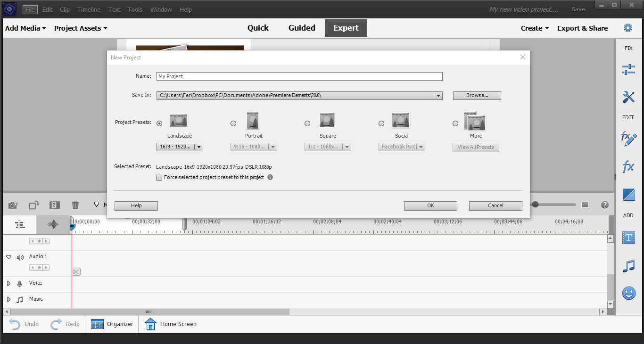Click the smart trim icon in timeline toolbar
The height and width of the screenshot is (344, 644).
54,205
